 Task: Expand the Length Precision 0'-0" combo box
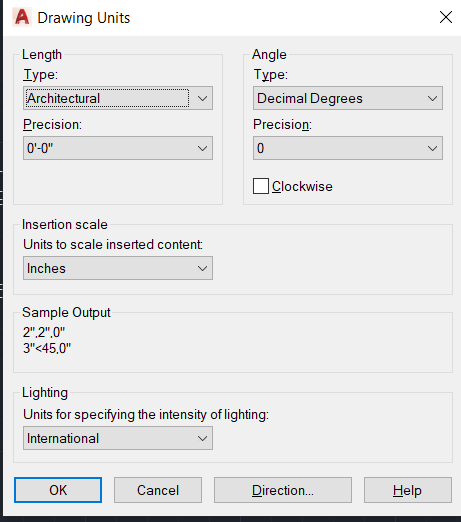coord(118,148)
